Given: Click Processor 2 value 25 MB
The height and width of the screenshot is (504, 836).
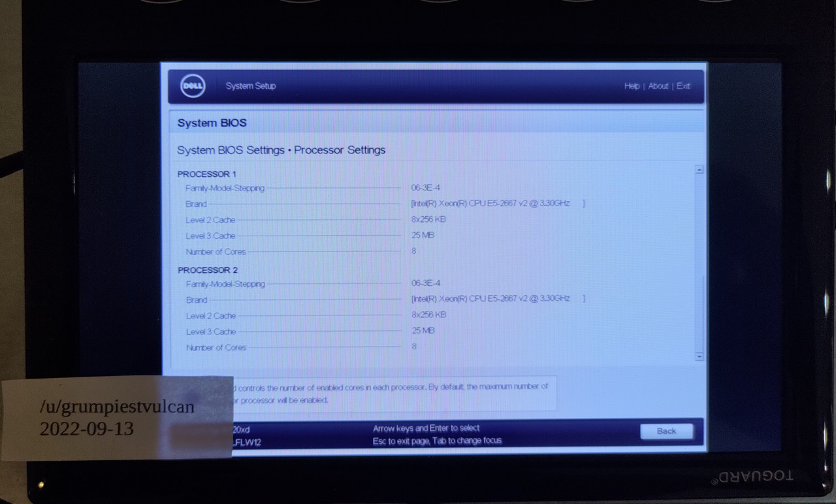Looking at the screenshot, I should pyautogui.click(x=423, y=330).
